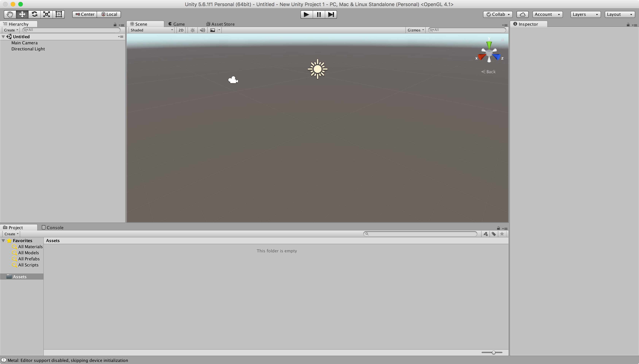639x364 pixels.
Task: Select the Rect Transform tool
Action: 59,14
